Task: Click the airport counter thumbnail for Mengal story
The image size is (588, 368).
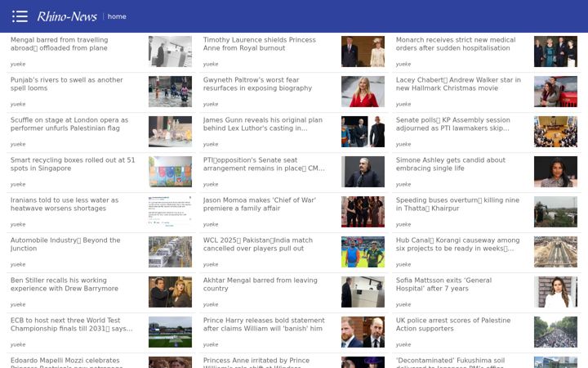Action: [x=170, y=52]
